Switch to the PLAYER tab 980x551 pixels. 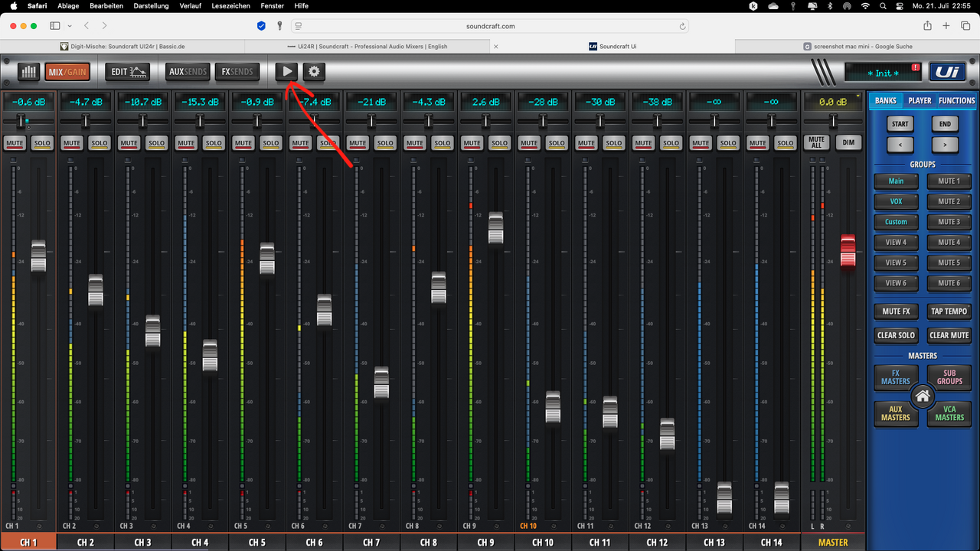[x=920, y=100]
